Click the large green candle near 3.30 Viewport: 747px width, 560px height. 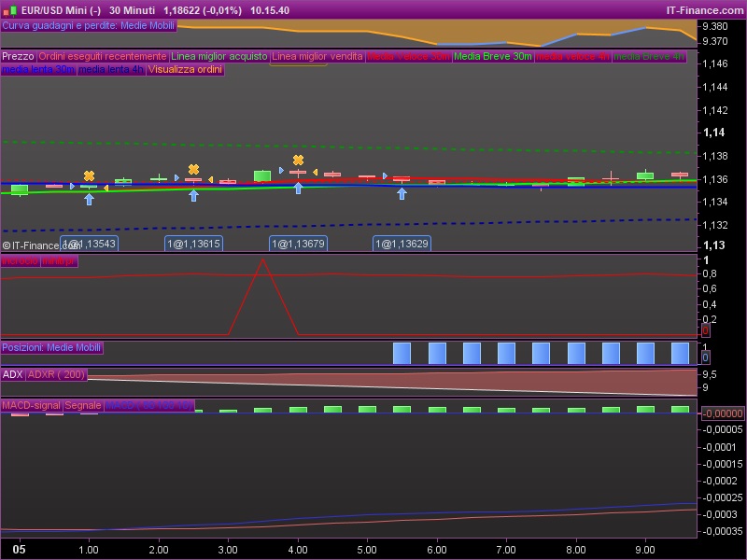(262, 175)
